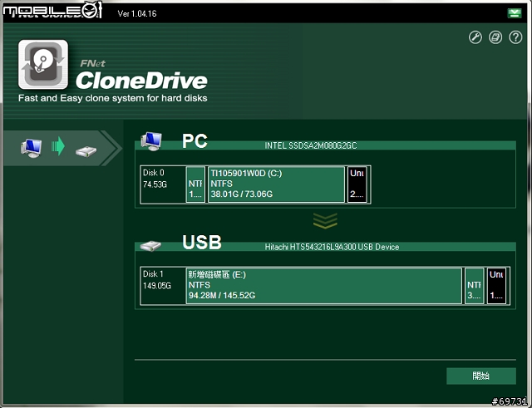
Task: Click the PC computer icon in source header
Action: click(151, 141)
